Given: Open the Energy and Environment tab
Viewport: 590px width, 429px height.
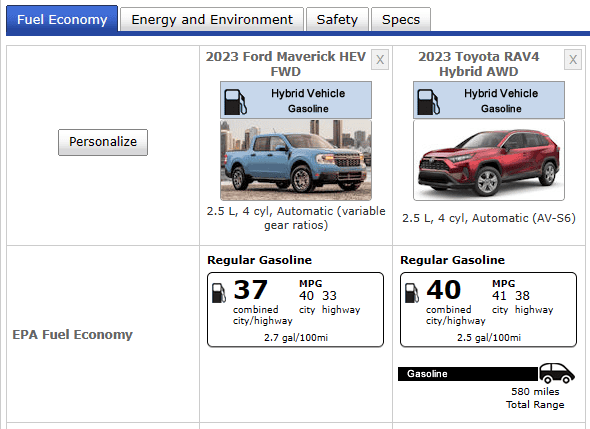Looking at the screenshot, I should tap(212, 20).
